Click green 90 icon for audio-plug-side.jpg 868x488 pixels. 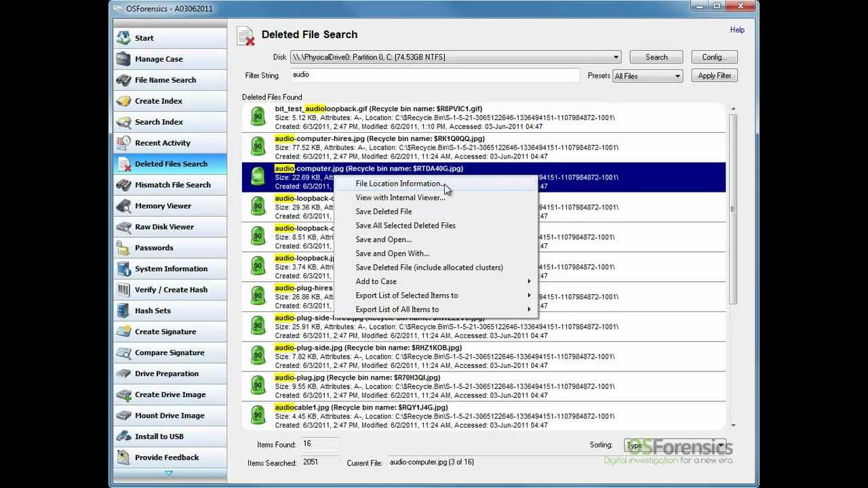pos(258,356)
